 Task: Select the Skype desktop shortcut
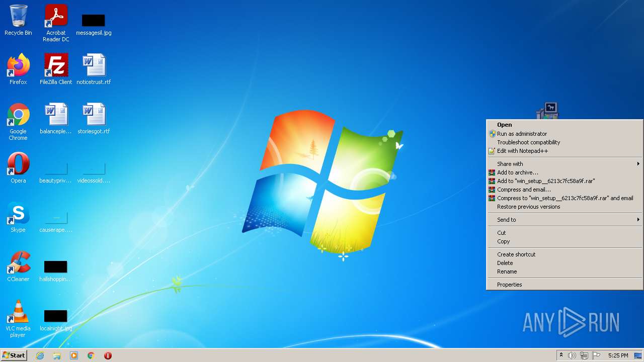pyautogui.click(x=18, y=217)
